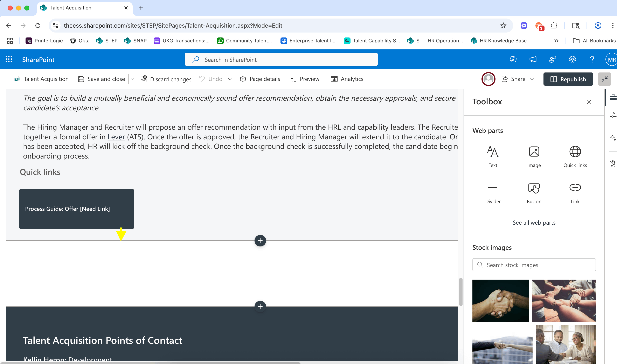Image resolution: width=617 pixels, height=364 pixels.
Task: Open the Help question mark
Action: pos(592,59)
